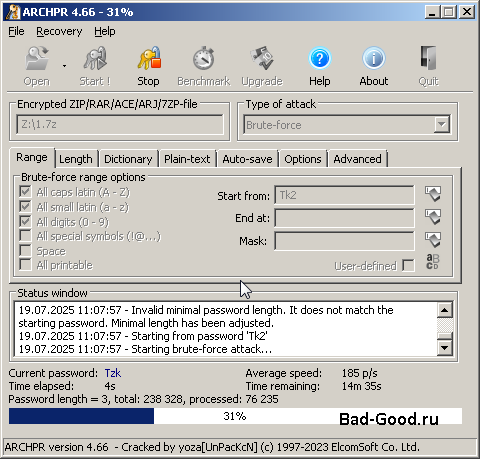Expand the Type of attack dropdown
The image size is (480, 459).
[442, 125]
